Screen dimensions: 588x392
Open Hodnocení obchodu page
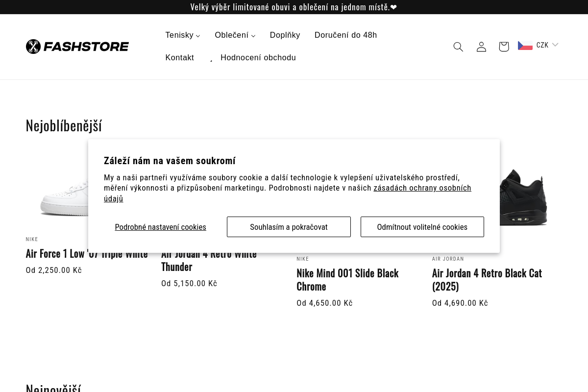pos(258,58)
